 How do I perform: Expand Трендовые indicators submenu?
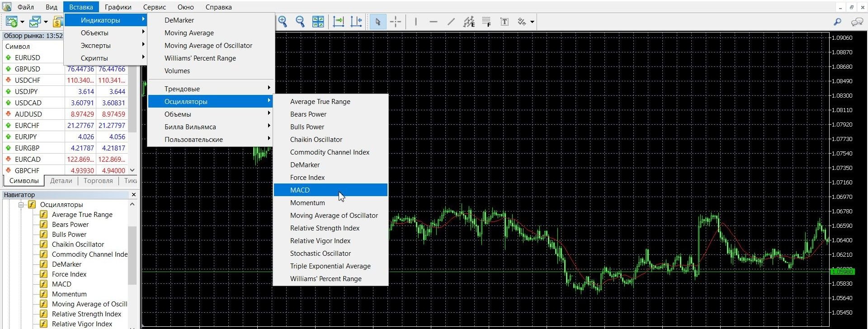(x=211, y=89)
